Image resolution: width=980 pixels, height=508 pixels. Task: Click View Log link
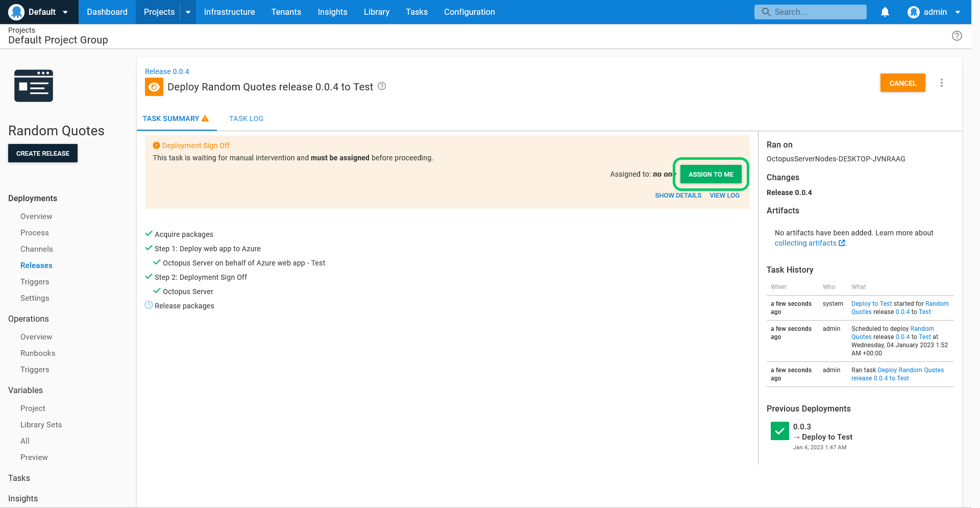(725, 196)
